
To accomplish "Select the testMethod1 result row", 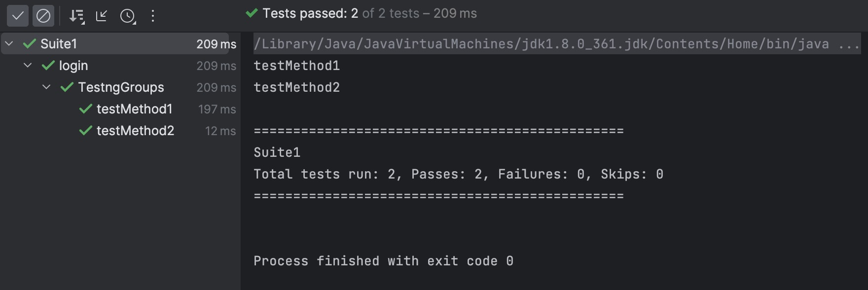I will (x=134, y=109).
